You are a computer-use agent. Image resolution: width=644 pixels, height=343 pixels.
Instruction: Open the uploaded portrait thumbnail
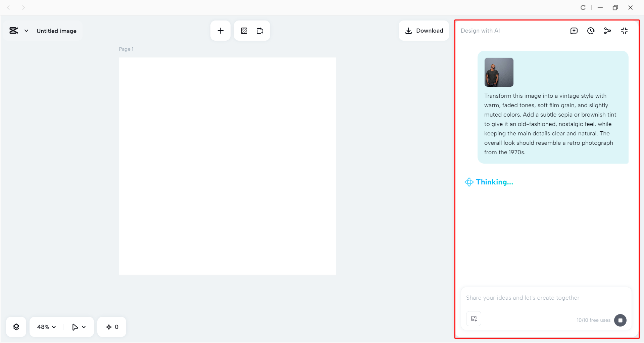click(x=499, y=72)
